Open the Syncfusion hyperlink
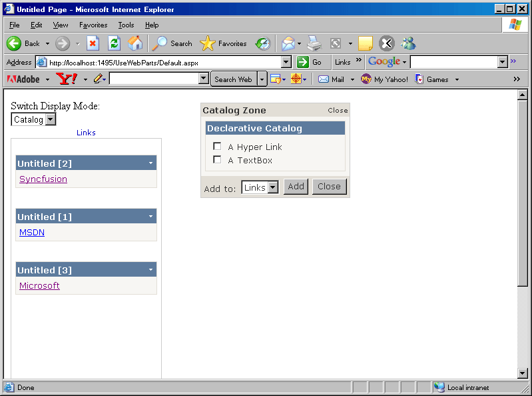 (43, 179)
